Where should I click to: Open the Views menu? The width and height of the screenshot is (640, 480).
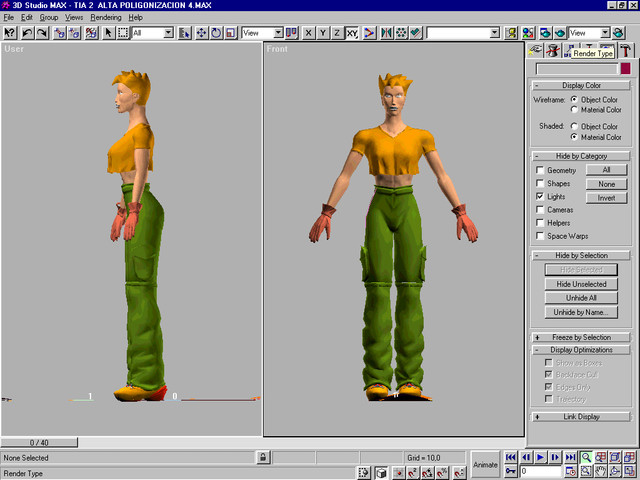point(74,17)
